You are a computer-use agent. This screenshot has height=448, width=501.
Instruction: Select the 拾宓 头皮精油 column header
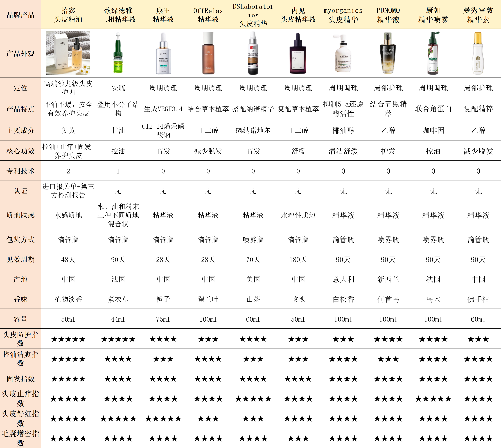68,15
